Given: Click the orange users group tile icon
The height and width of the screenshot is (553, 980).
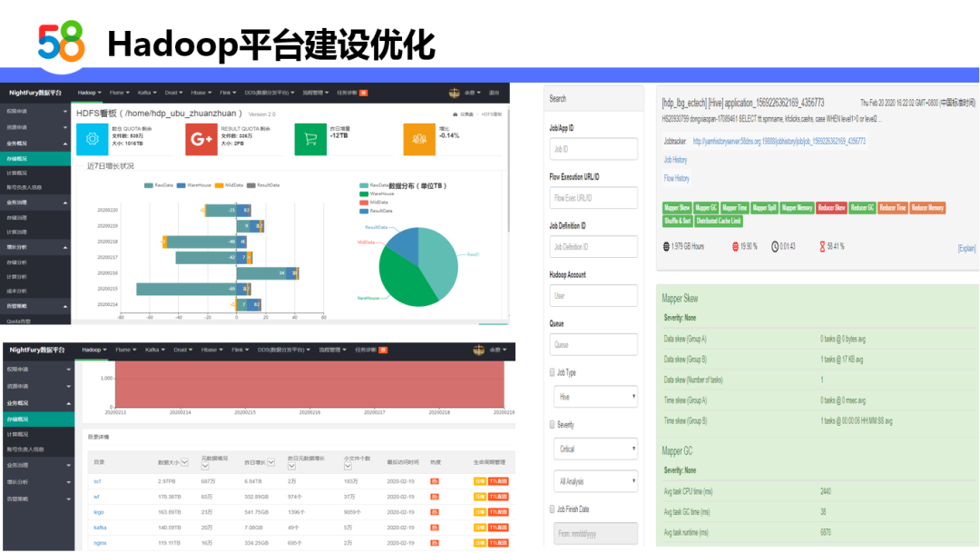Looking at the screenshot, I should pyautogui.click(x=419, y=139).
